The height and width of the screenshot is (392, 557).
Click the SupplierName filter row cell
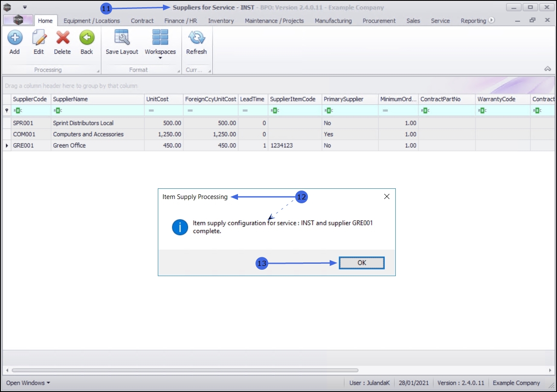tap(98, 110)
